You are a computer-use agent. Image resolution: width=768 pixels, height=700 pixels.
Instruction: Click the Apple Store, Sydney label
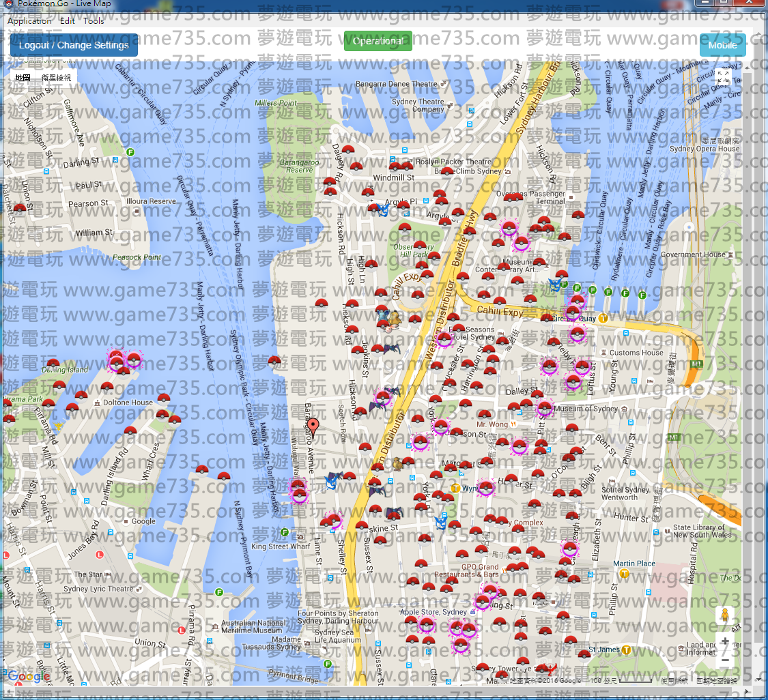pyautogui.click(x=433, y=612)
